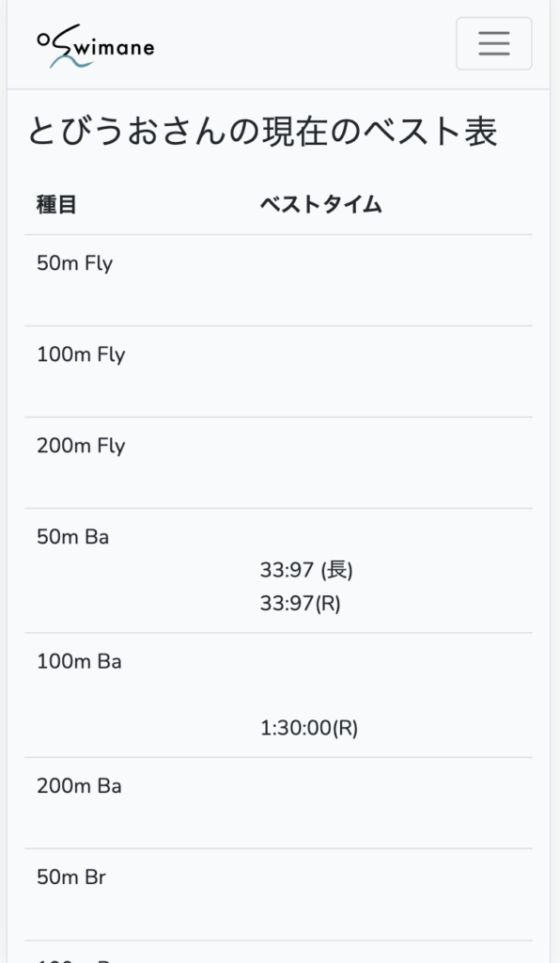The height and width of the screenshot is (963, 560).
Task: Click the empty best time cell for 100m Fly
Action: point(390,371)
